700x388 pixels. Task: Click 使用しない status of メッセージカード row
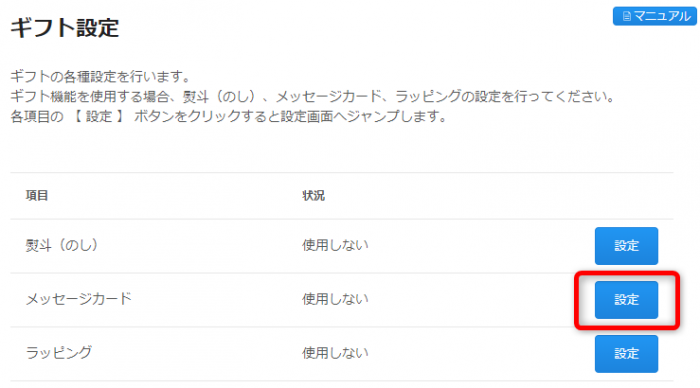click(335, 299)
